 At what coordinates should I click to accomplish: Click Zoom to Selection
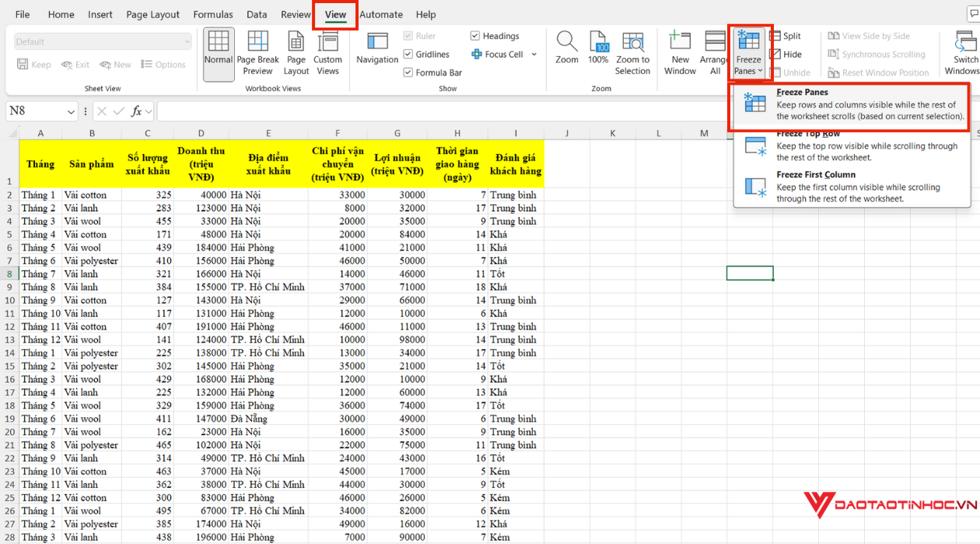[x=632, y=53]
